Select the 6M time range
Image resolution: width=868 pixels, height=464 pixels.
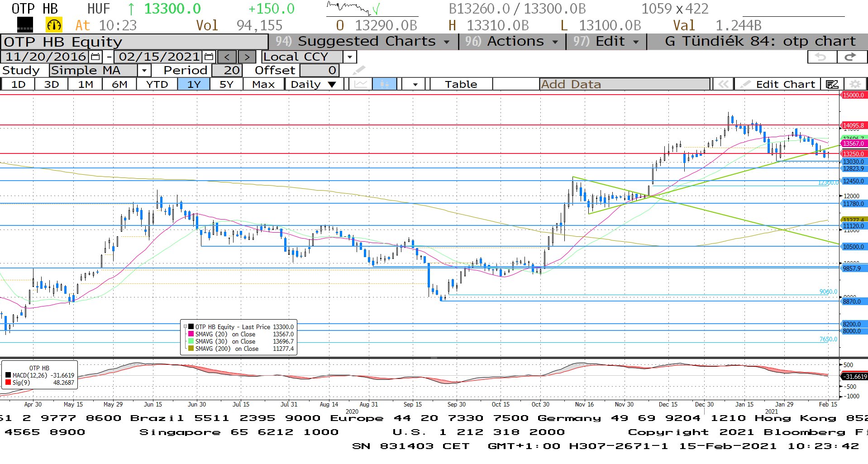pyautogui.click(x=119, y=84)
